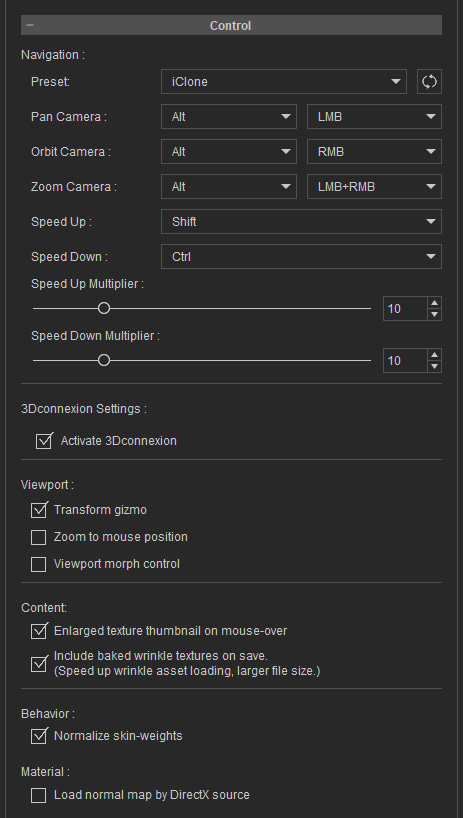Click the Viewport section label
Viewport: 463px width, 818px height.
pyautogui.click(x=47, y=485)
